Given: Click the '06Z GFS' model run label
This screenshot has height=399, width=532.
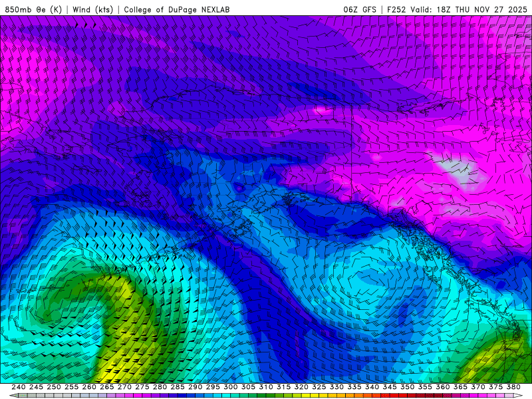Looking at the screenshot, I should (x=360, y=9).
